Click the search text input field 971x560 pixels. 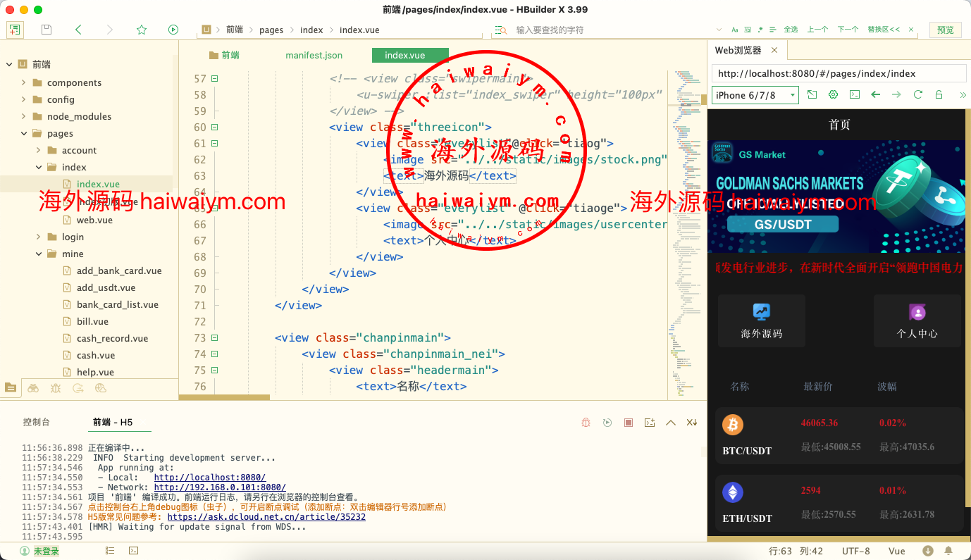(606, 30)
